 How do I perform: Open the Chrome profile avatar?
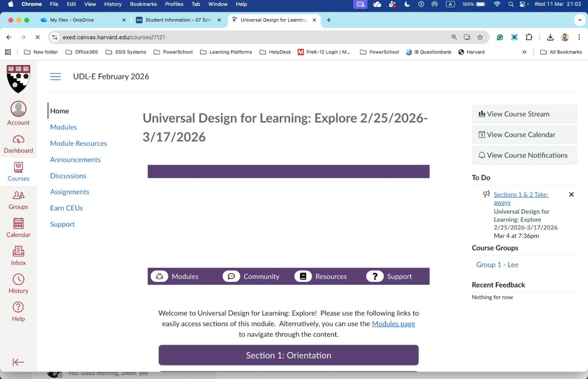[564, 37]
